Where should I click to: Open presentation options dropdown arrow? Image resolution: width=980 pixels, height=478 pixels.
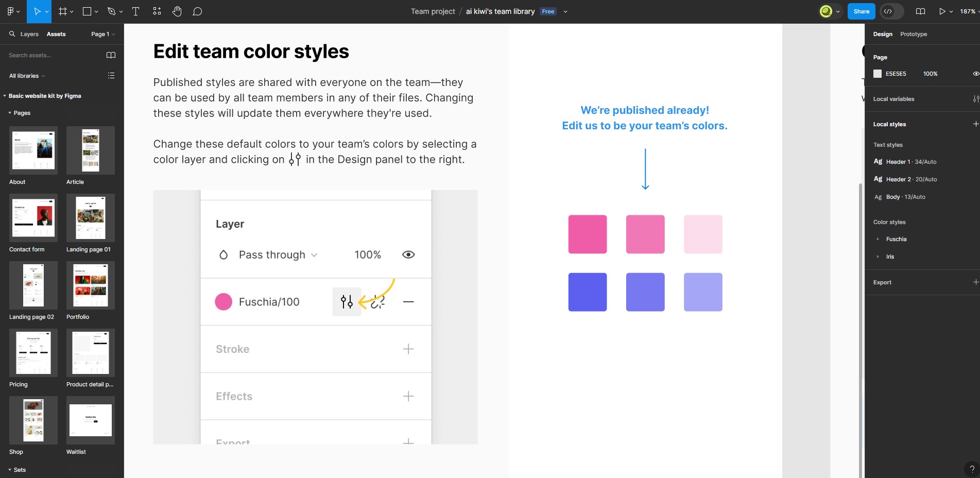(951, 11)
